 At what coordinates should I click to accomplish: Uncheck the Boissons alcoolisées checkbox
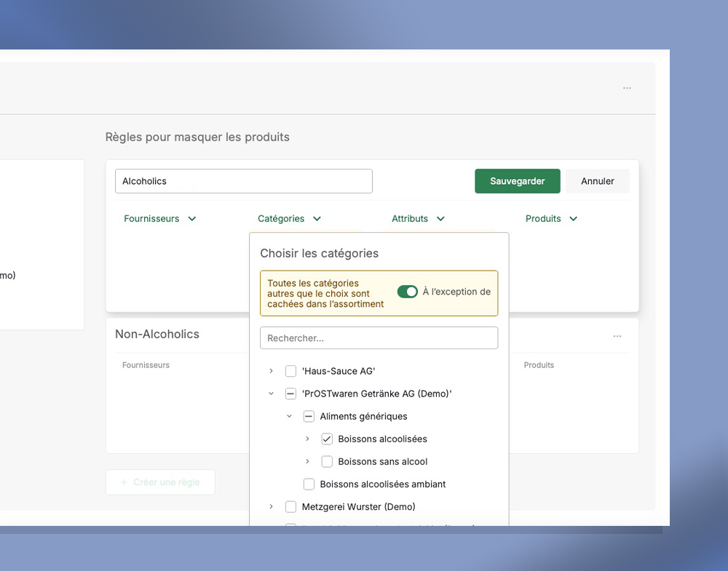[x=327, y=439]
